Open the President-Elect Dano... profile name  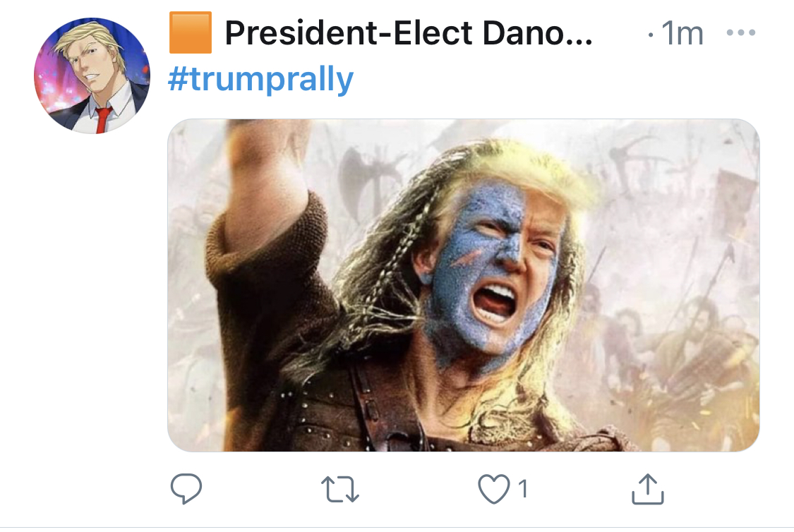coord(408,33)
